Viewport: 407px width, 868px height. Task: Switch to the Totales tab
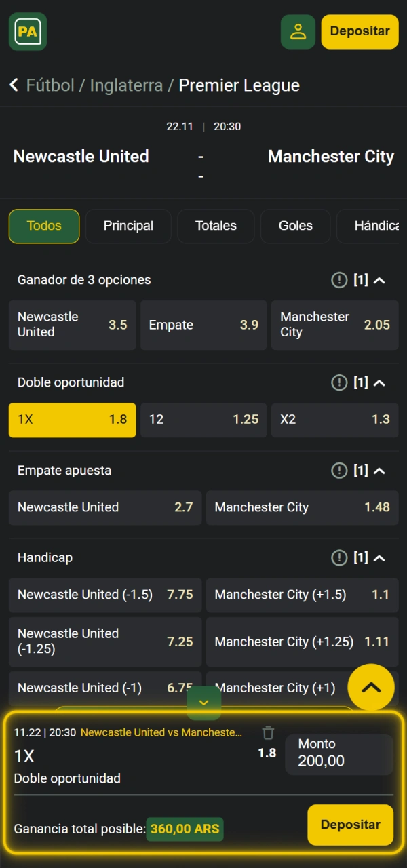pyautogui.click(x=216, y=226)
